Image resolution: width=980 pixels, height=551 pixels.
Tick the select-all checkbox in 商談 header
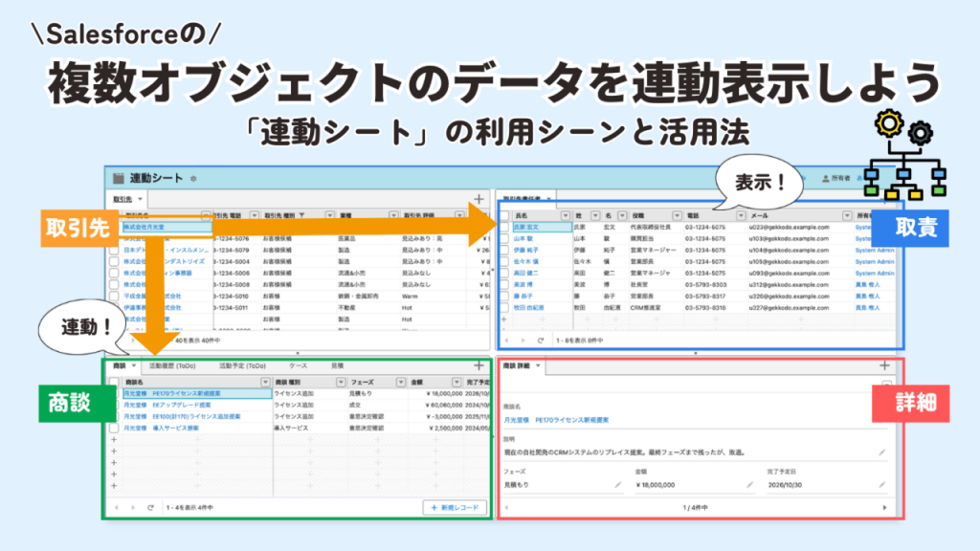point(114,382)
